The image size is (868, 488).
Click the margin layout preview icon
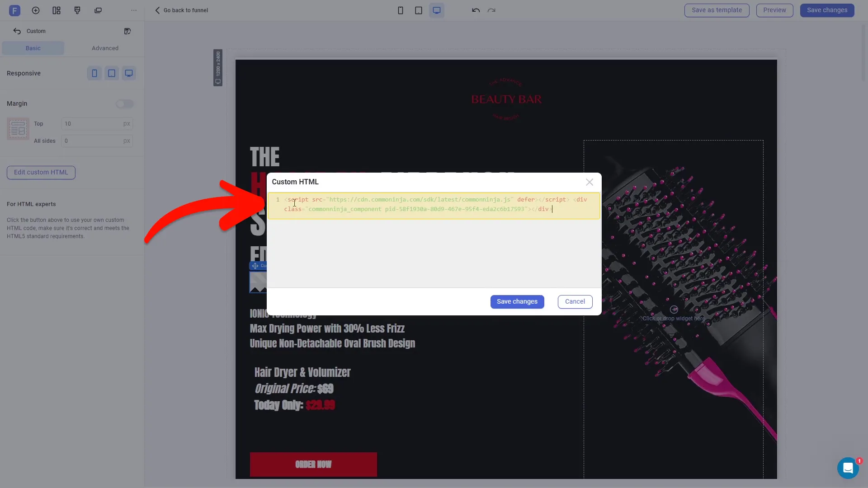(18, 129)
